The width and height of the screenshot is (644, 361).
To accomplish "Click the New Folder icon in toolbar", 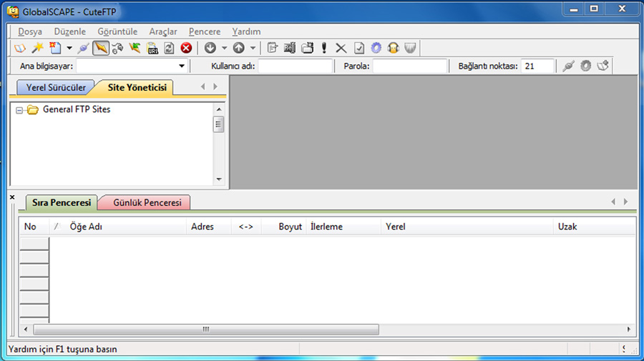I will [x=307, y=48].
